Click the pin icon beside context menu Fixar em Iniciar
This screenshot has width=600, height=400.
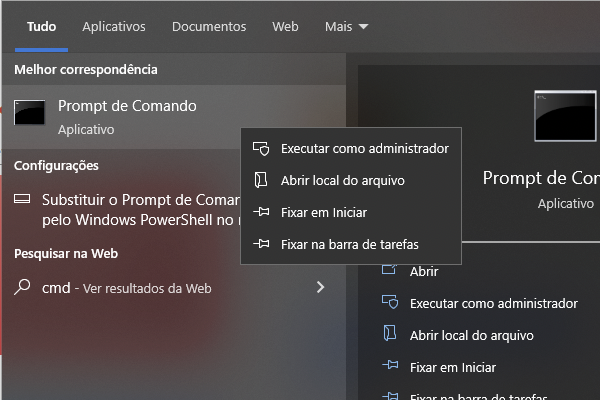click(261, 212)
